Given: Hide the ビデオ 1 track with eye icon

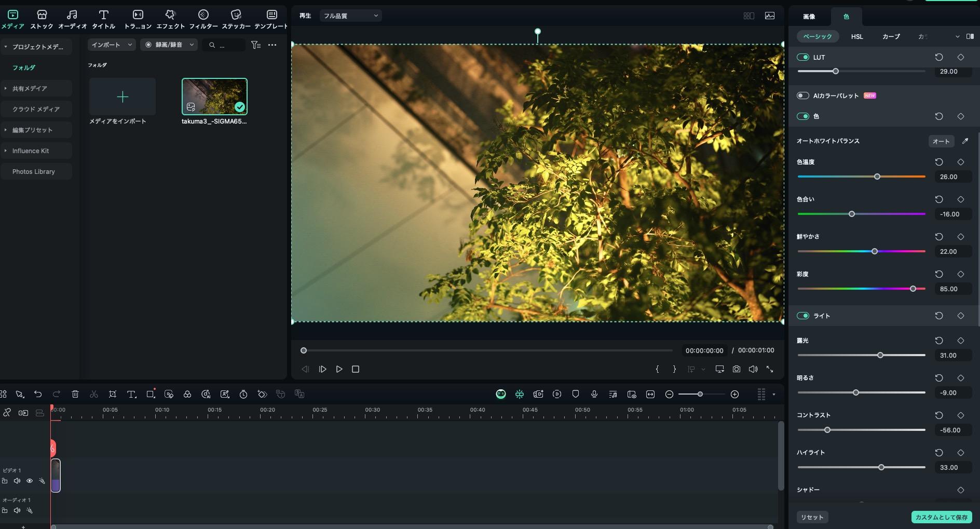Looking at the screenshot, I should 30,481.
